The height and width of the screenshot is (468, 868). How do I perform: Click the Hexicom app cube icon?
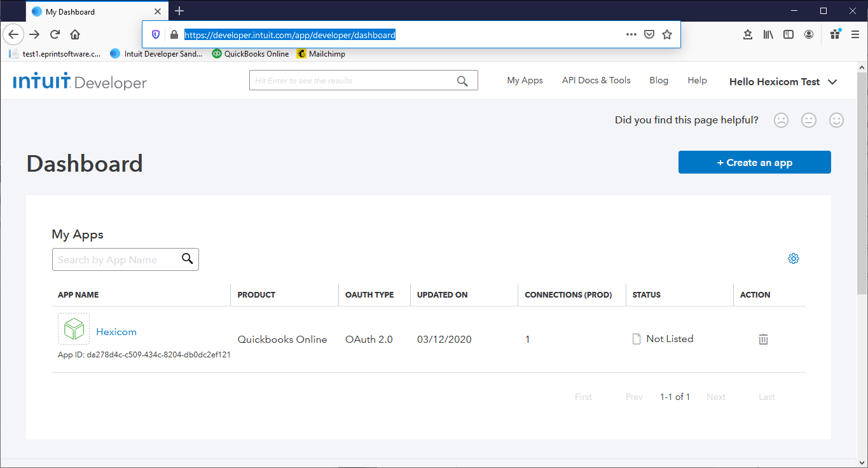coord(74,329)
